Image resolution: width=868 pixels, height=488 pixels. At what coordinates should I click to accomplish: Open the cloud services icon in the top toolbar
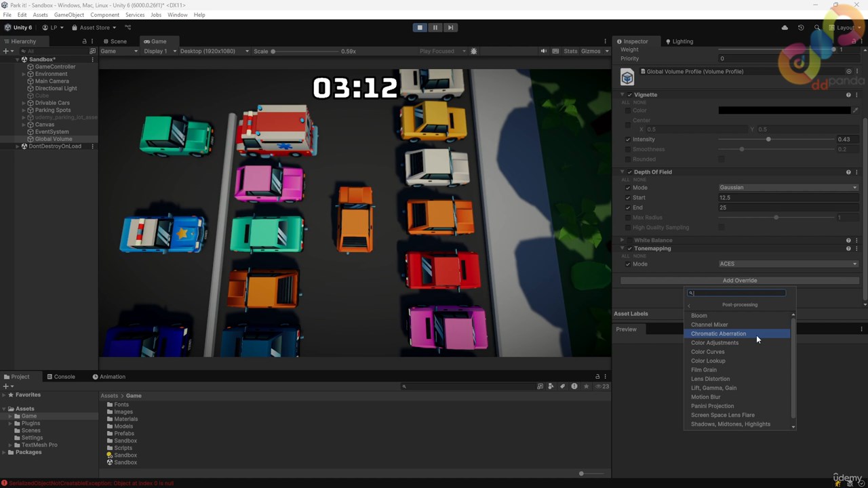[x=785, y=28]
